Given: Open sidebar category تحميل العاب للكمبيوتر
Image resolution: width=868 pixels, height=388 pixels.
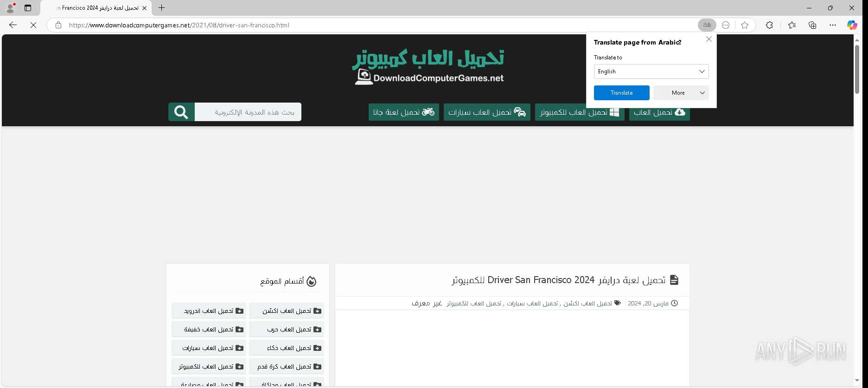Looking at the screenshot, I should (209, 366).
